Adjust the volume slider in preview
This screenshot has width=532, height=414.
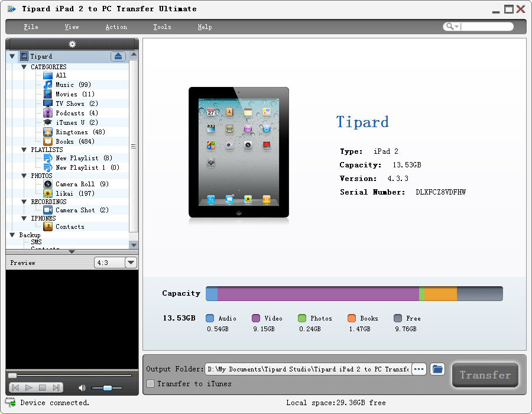click(x=107, y=388)
